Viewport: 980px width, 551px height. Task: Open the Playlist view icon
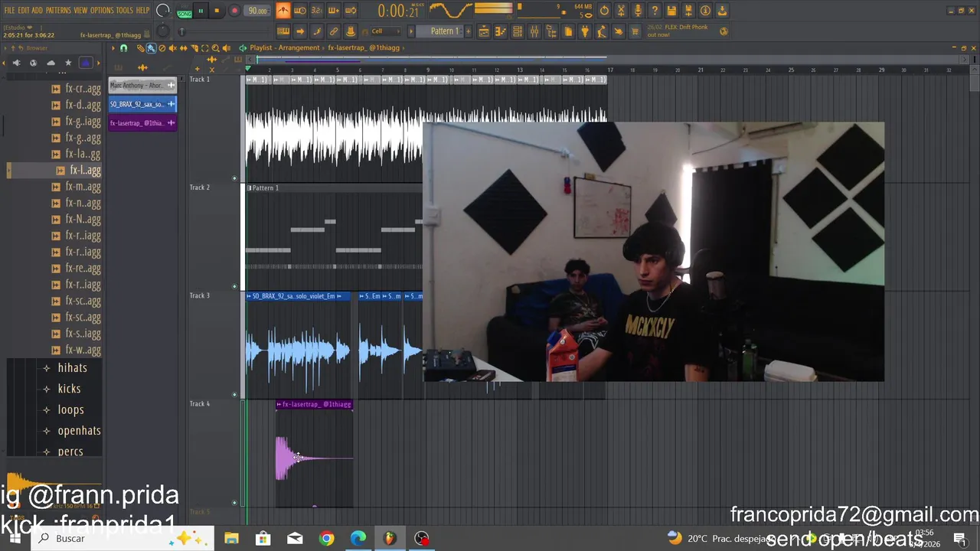484,31
